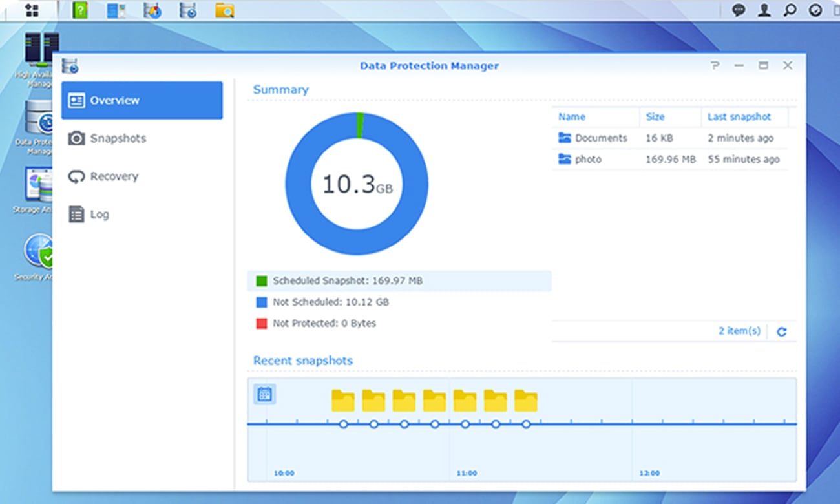The height and width of the screenshot is (504, 840).
Task: Select 'Not Scheduled: 10.12 GB' legend text
Action: [331, 302]
